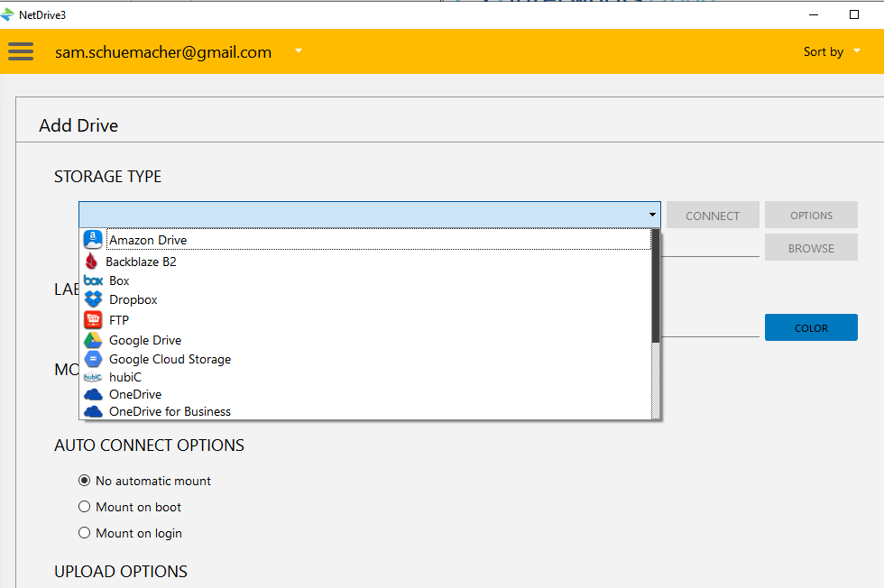Click the account email sam.schuemacher@gmail.com
Viewport: 884px width, 588px height.
(163, 52)
